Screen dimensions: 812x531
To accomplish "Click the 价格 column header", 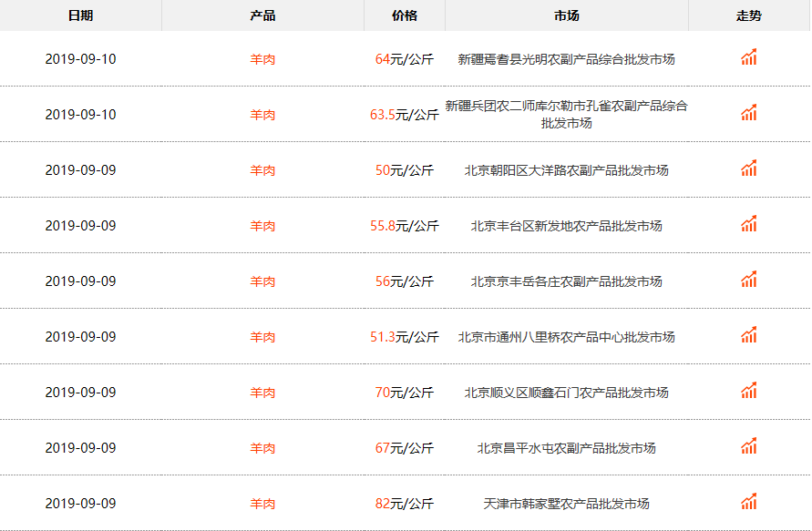I will click(x=405, y=15).
